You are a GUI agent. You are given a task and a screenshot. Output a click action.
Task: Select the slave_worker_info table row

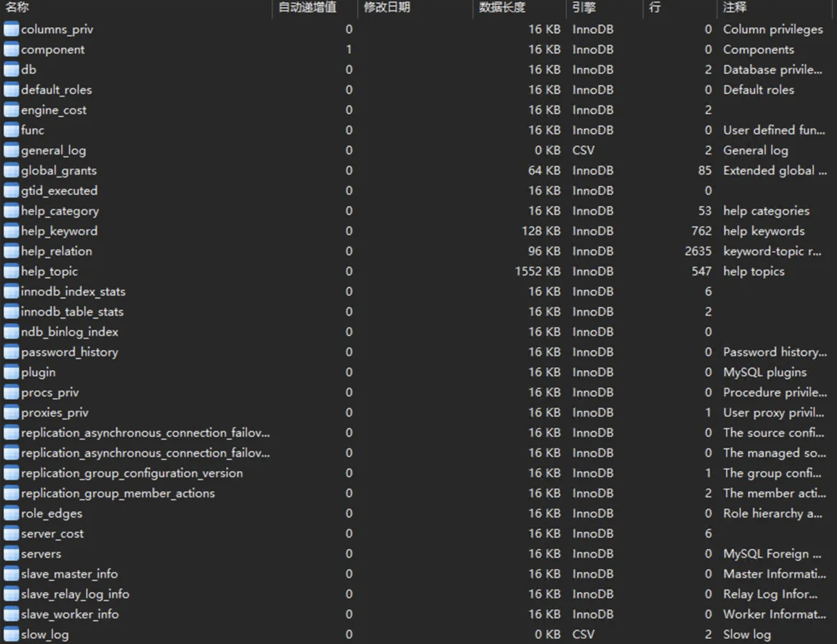(70, 614)
